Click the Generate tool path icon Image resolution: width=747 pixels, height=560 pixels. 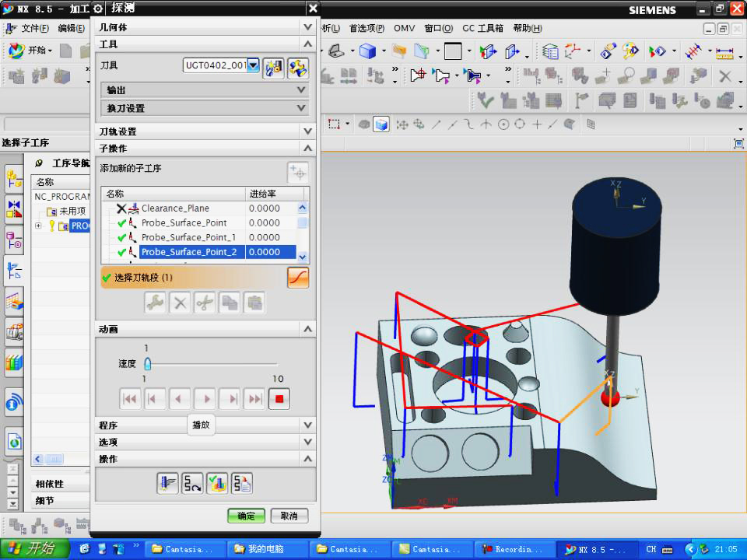168,483
